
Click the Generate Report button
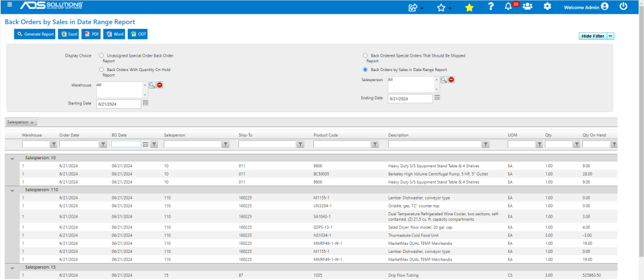[35, 35]
